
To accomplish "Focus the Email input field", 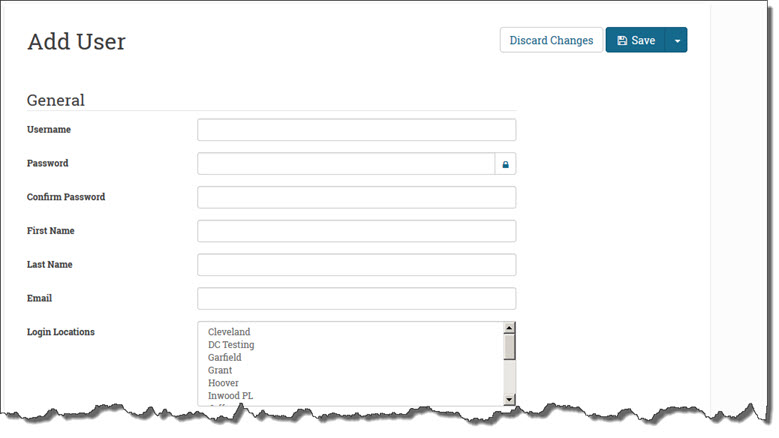I will [356, 299].
